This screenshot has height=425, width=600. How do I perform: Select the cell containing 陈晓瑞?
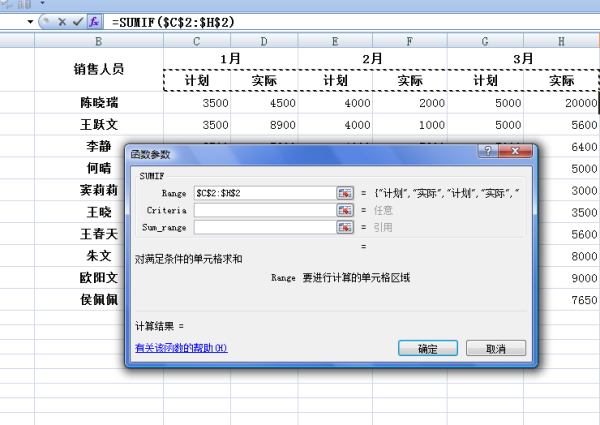(98, 102)
